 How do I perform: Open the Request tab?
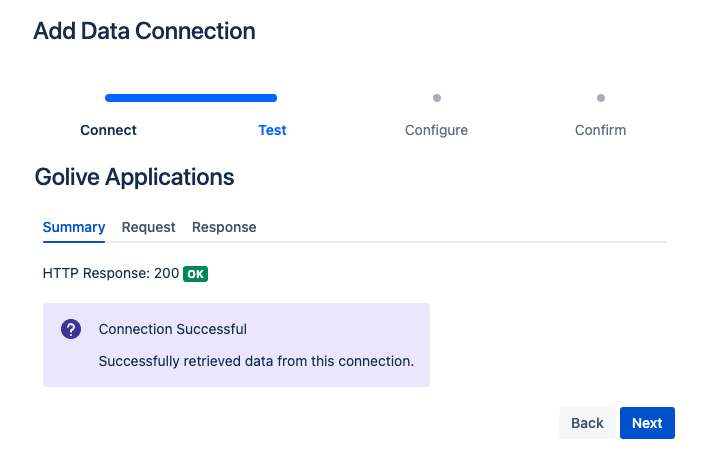coord(148,227)
